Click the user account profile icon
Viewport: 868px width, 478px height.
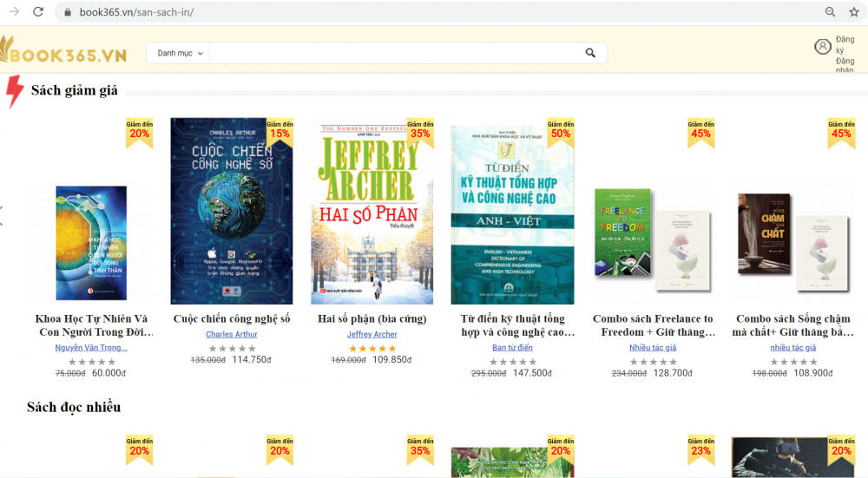(822, 47)
